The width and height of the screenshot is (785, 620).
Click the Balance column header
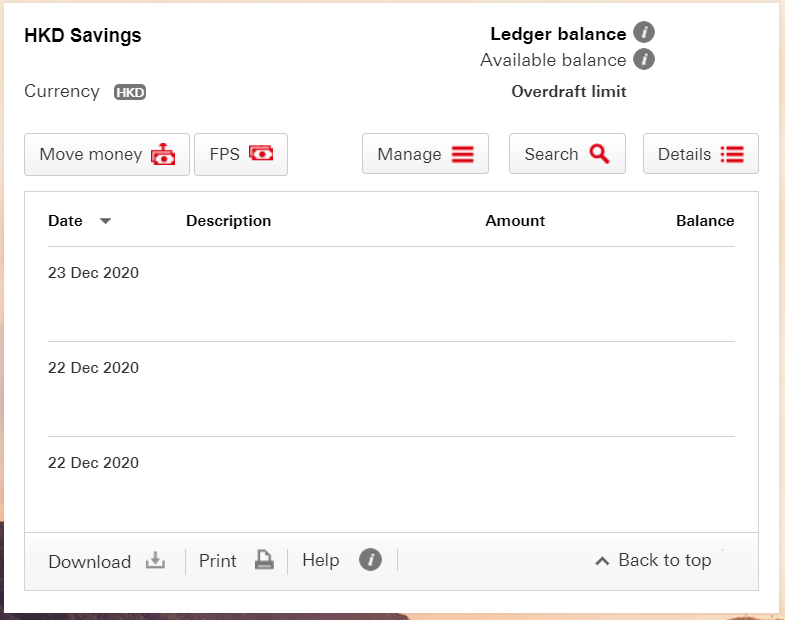point(705,221)
